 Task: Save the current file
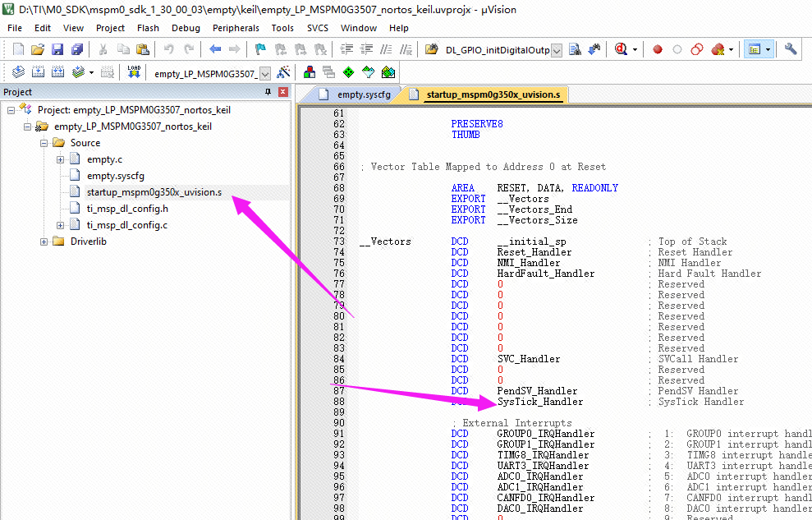pyautogui.click(x=57, y=50)
